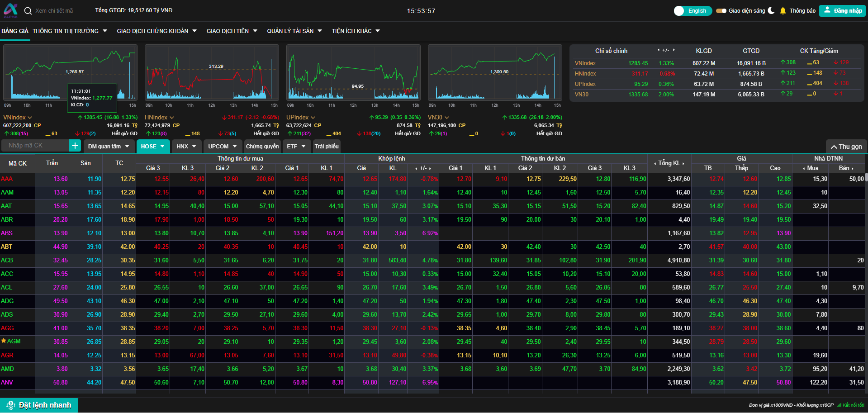
Task: Switch to Chứng quyền tab
Action: click(x=262, y=147)
